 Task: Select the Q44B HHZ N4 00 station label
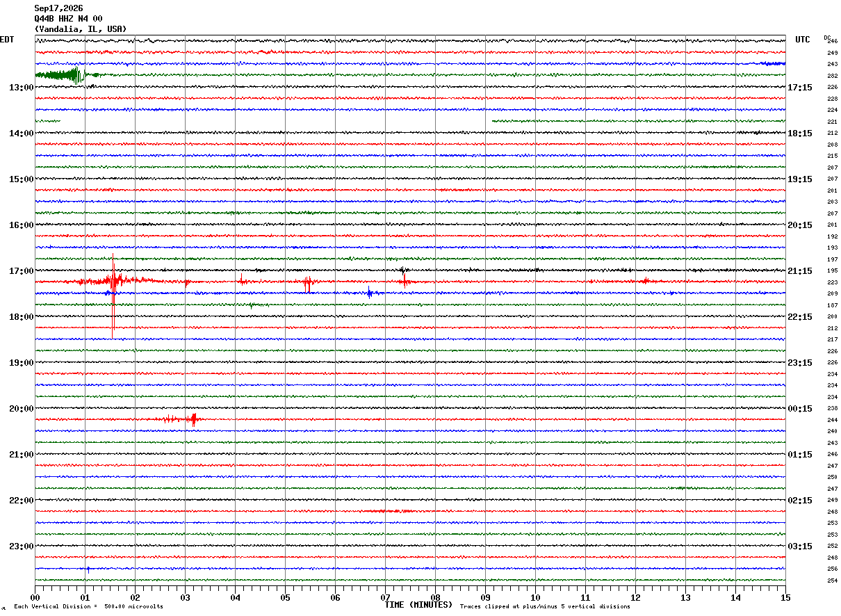pos(68,19)
